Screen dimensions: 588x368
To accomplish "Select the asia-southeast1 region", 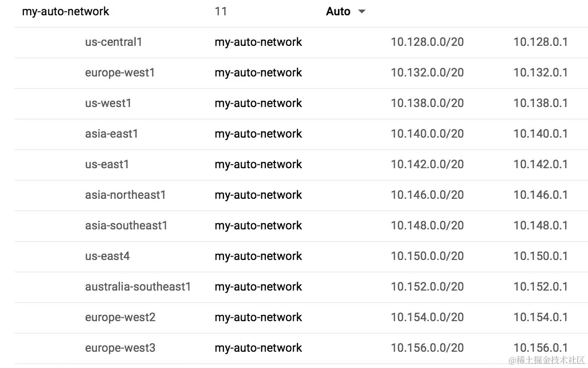I will coord(126,226).
